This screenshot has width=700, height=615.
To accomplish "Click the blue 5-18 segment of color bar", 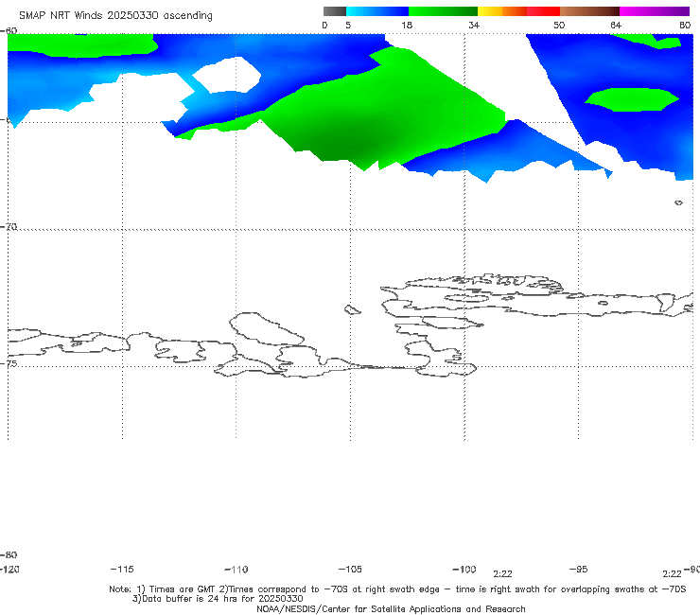I will (377, 11).
